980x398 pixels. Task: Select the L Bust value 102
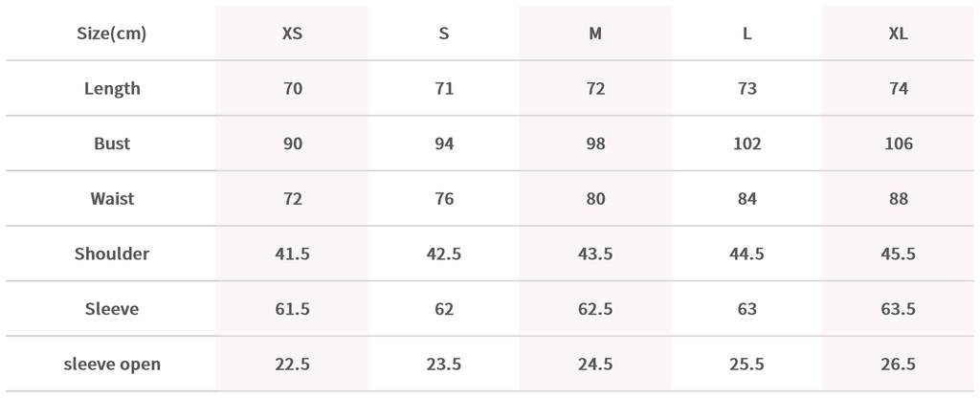(747, 144)
